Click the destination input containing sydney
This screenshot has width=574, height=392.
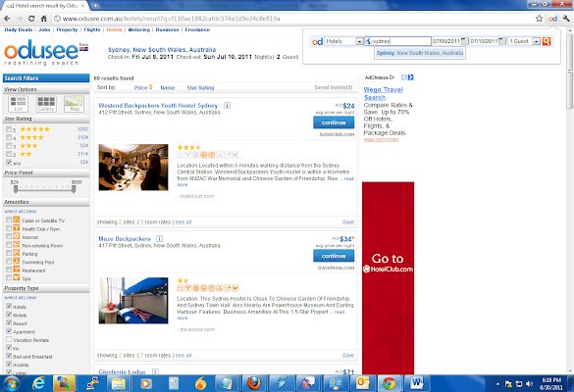(398, 41)
